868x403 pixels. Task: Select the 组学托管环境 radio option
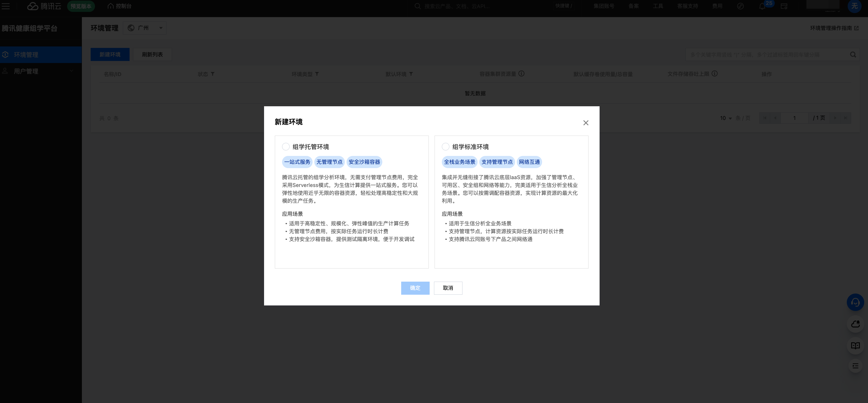tap(286, 147)
